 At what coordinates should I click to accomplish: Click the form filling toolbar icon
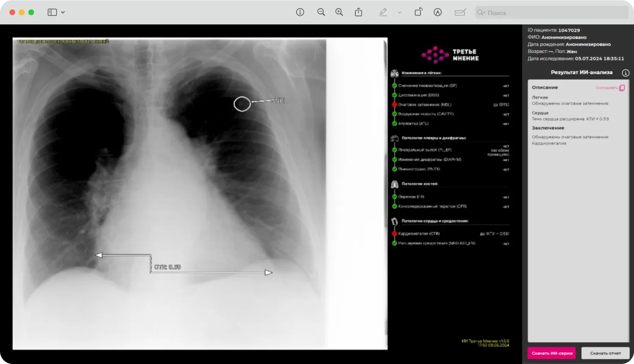[x=460, y=12]
